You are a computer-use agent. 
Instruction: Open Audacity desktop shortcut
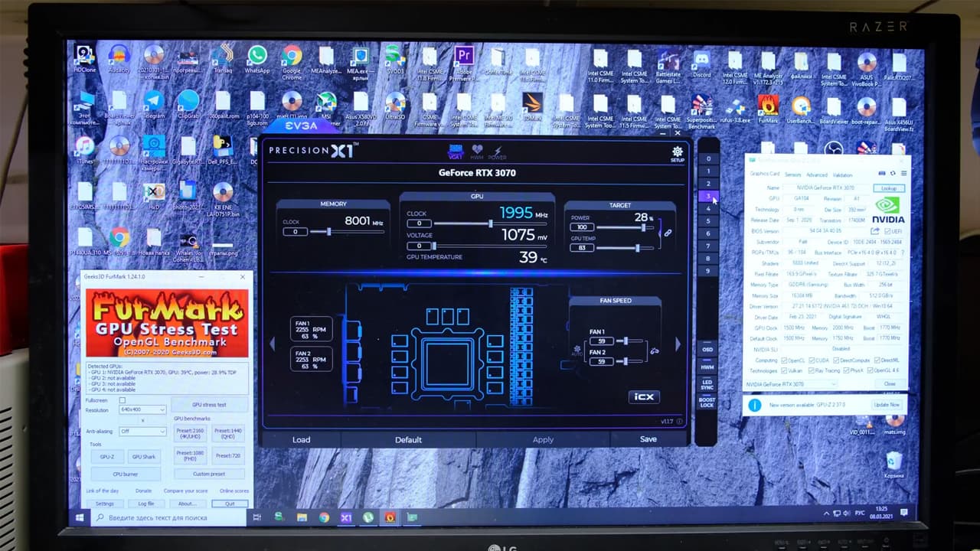pyautogui.click(x=119, y=60)
